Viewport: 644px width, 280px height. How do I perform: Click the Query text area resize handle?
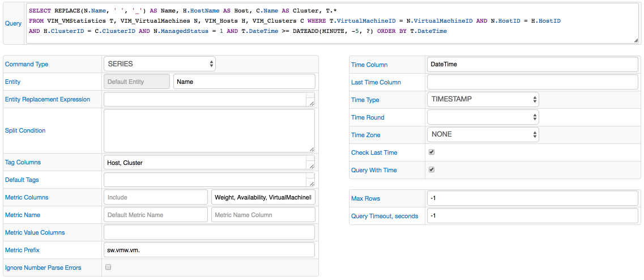coord(636,40)
